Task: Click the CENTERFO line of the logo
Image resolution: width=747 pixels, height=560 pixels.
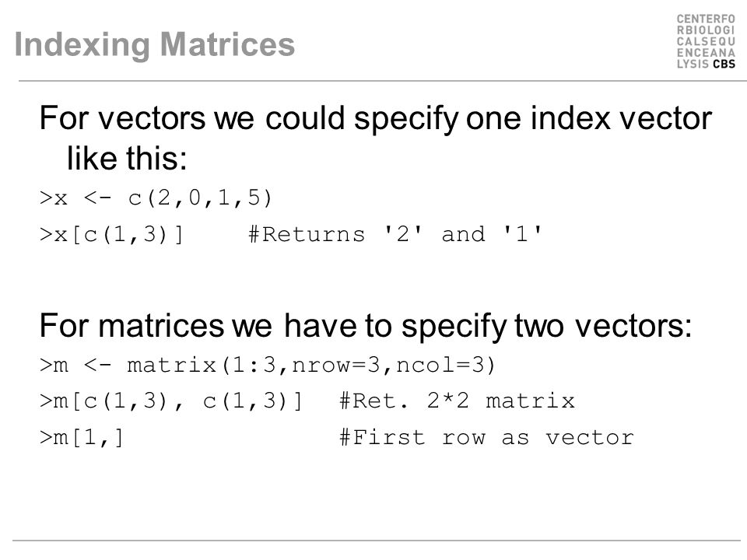Action: point(706,19)
